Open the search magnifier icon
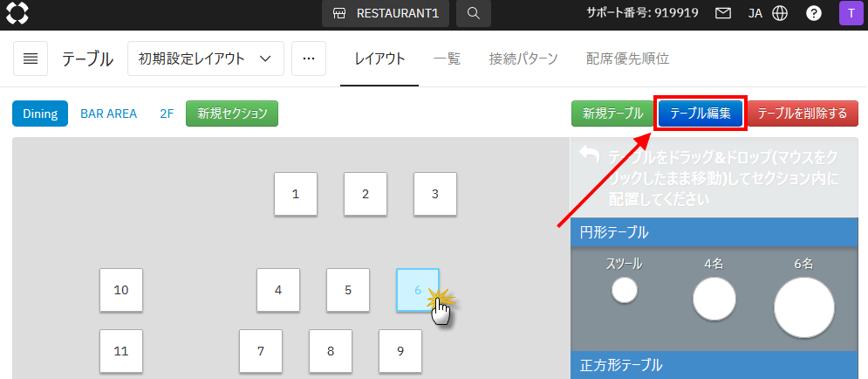Image resolution: width=868 pixels, height=379 pixels. (x=473, y=14)
